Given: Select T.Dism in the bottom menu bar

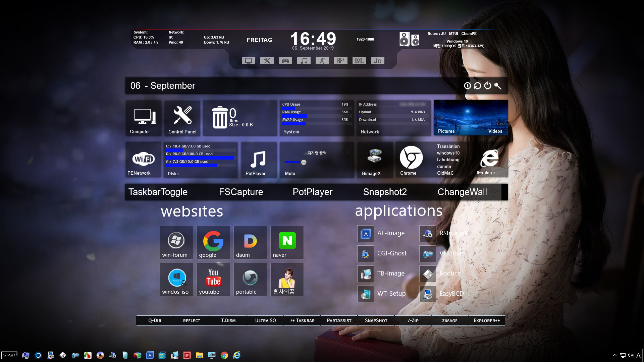Looking at the screenshot, I should pos(228,320).
